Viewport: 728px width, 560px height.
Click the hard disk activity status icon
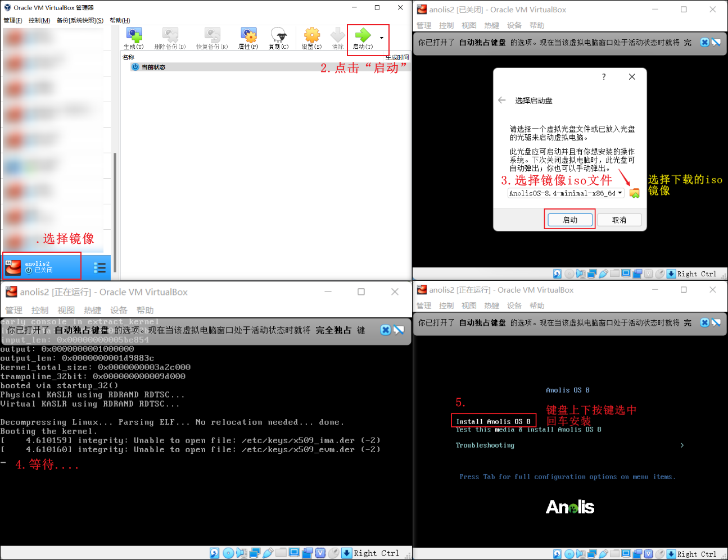click(x=557, y=553)
